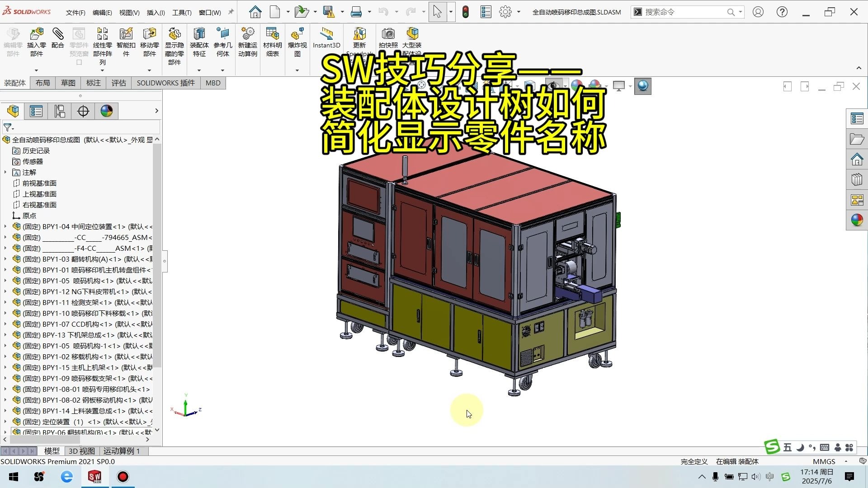This screenshot has width=868, height=488.
Task: Click the SOLIDWORKS taskbar app icon
Action: [95, 477]
